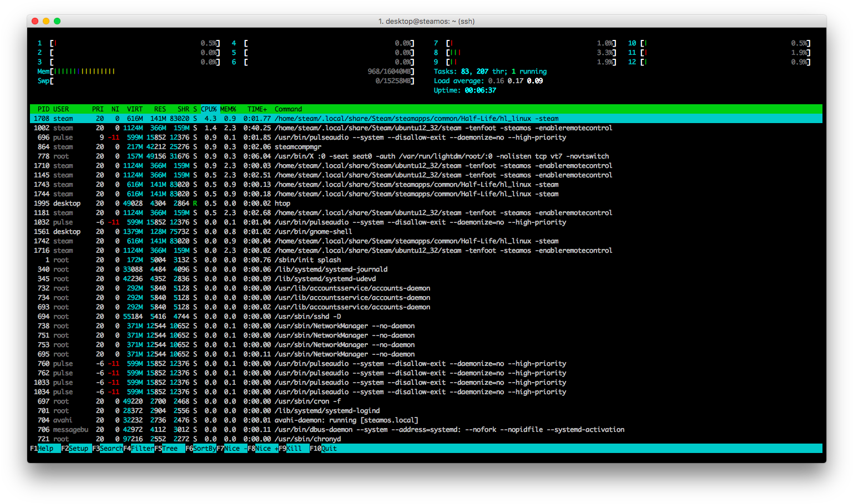Image resolution: width=853 pixels, height=504 pixels.
Task: Open the F6 SortBy menu
Action: tap(202, 449)
